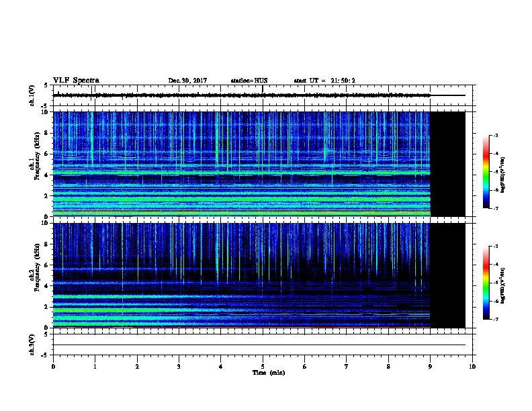Click the "VLF Spectra" title text
Screen dimensions: 532x411
tap(76, 81)
